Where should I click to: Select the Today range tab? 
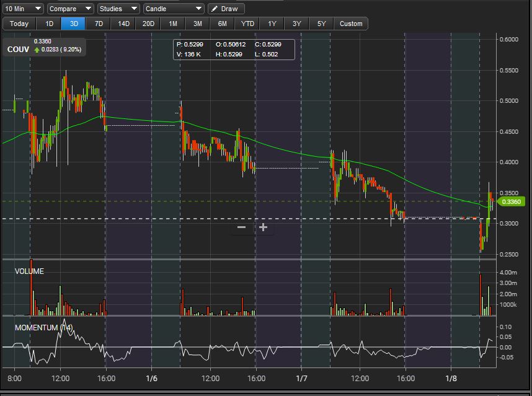tap(19, 24)
